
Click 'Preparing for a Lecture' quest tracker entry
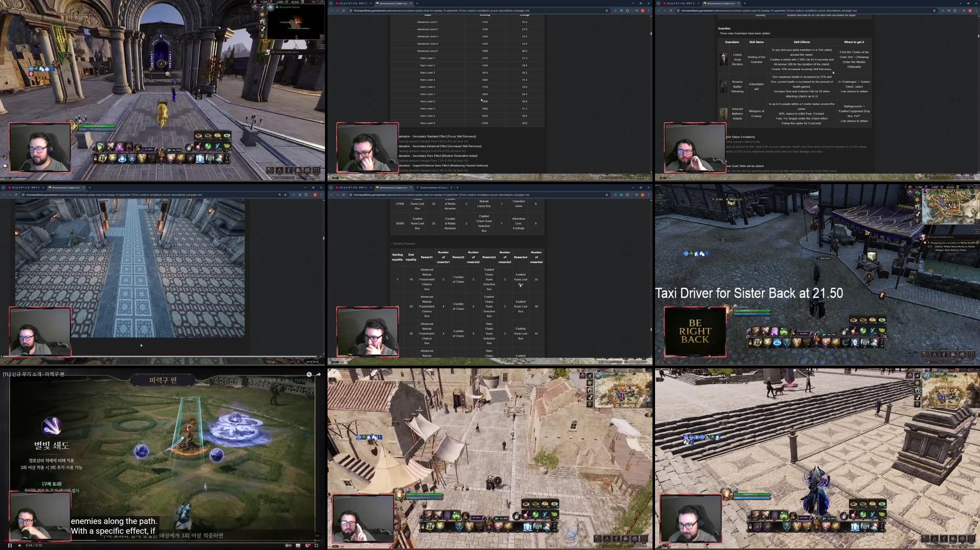pyautogui.click(x=955, y=243)
